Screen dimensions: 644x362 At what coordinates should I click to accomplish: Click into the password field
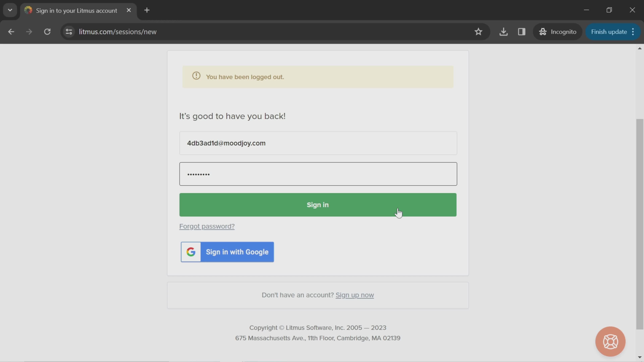(x=318, y=174)
